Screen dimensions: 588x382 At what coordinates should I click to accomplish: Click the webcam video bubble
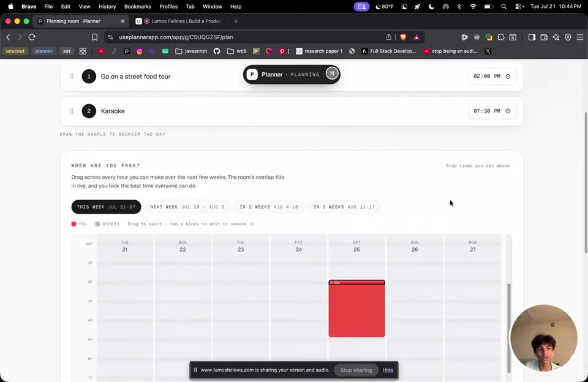543,338
